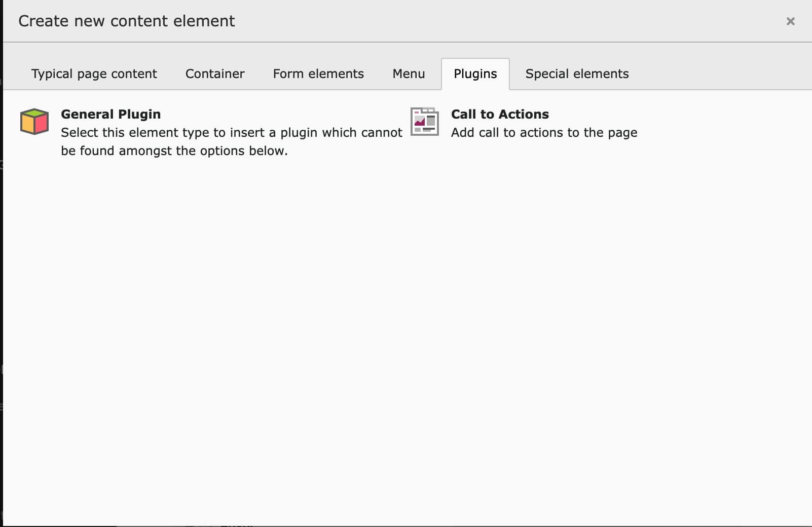Open the Special elements tab
The height and width of the screenshot is (527, 812).
577,73
